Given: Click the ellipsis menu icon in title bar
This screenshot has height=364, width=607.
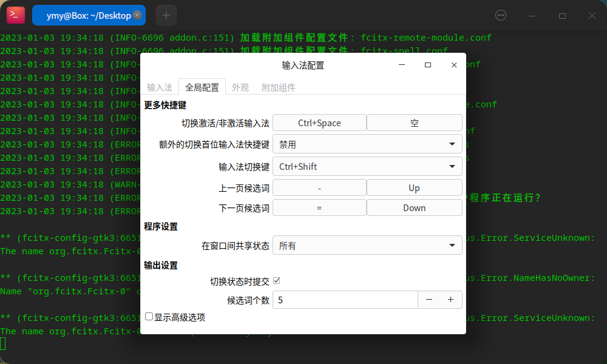Looking at the screenshot, I should [500, 15].
